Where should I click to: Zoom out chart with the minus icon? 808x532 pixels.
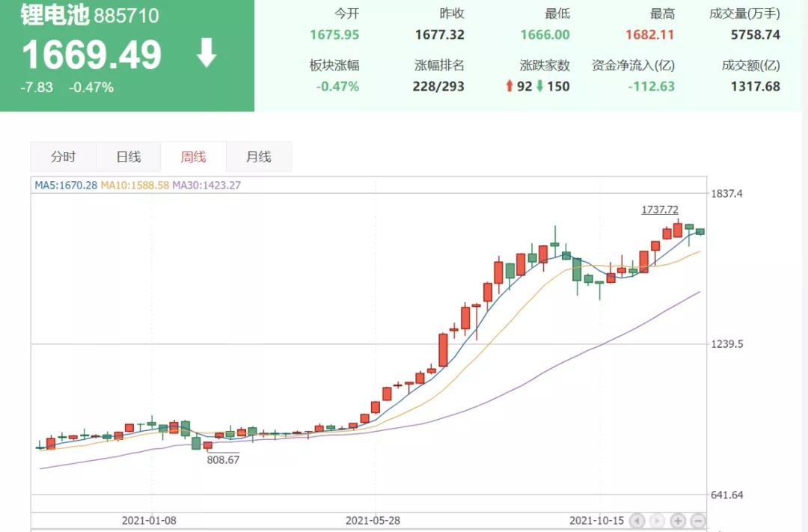click(698, 521)
